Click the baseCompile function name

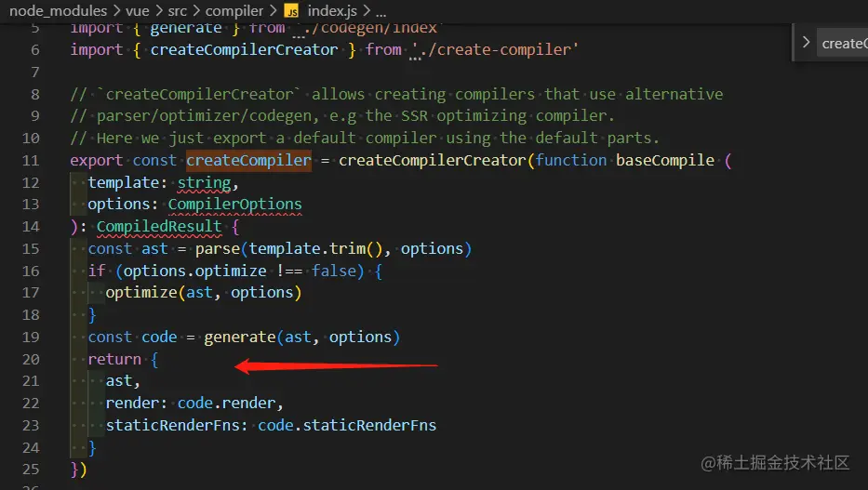(665, 160)
